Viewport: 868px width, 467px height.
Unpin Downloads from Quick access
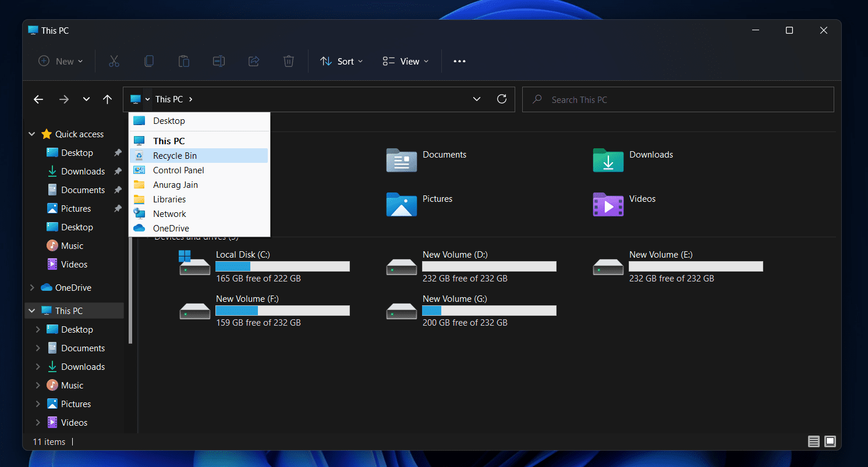[118, 172]
